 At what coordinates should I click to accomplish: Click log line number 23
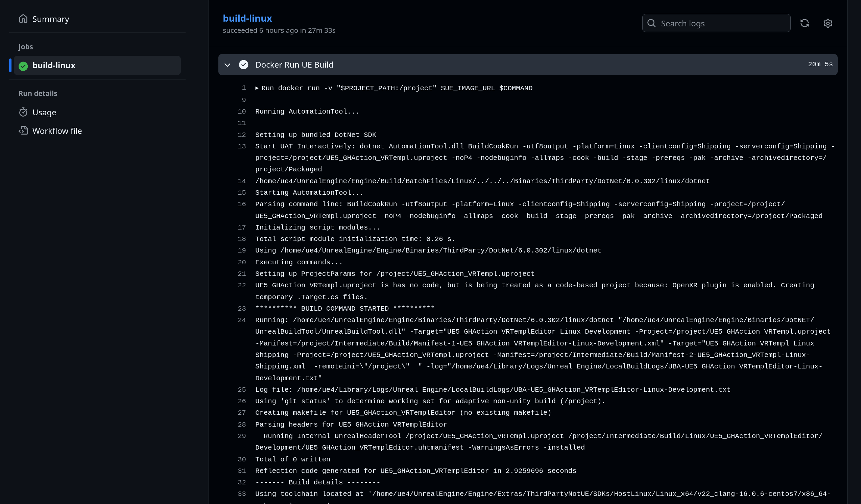click(x=242, y=309)
